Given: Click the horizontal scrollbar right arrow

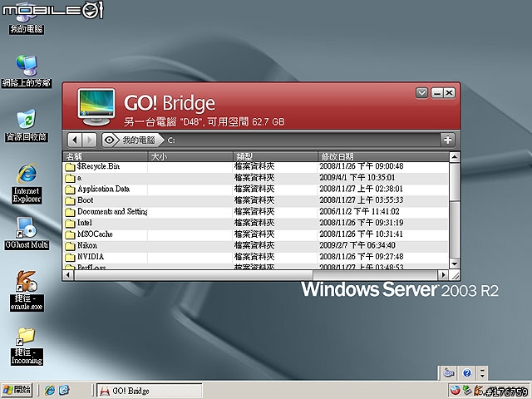Looking at the screenshot, I should (443, 274).
